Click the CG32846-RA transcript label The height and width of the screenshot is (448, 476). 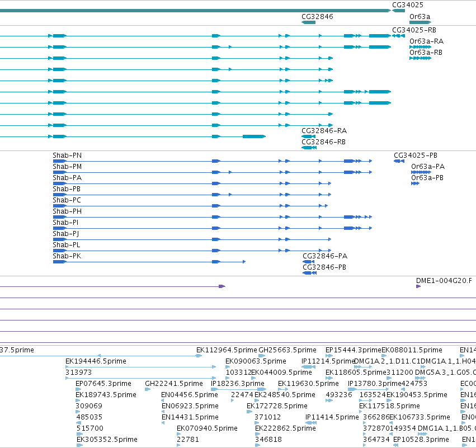pyautogui.click(x=324, y=131)
